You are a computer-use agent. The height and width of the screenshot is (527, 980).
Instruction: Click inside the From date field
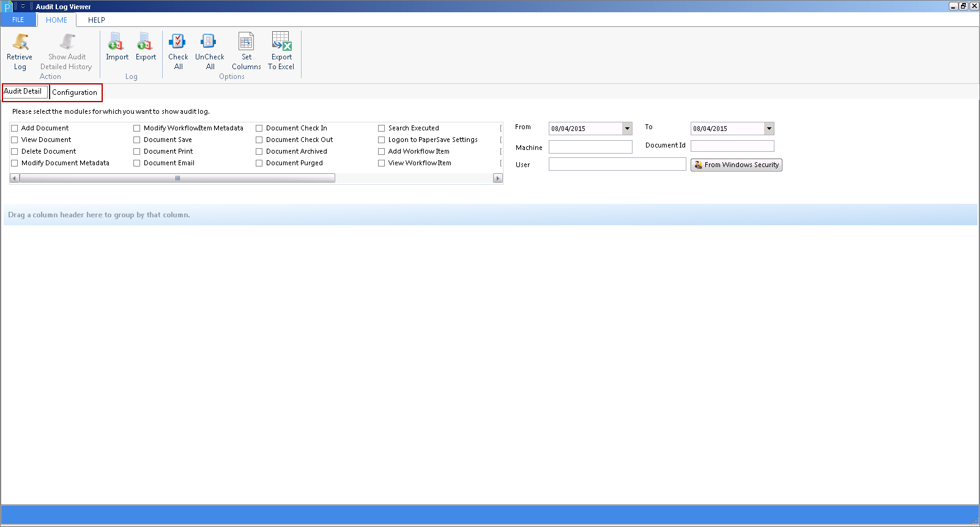point(585,129)
